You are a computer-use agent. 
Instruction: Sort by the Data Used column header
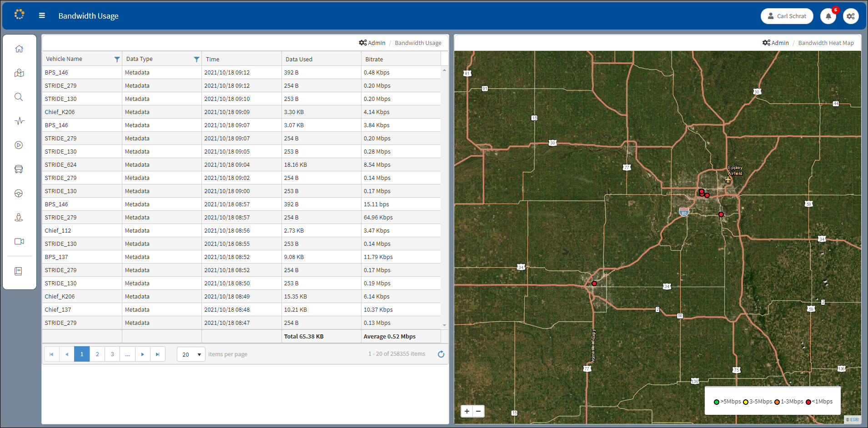299,59
